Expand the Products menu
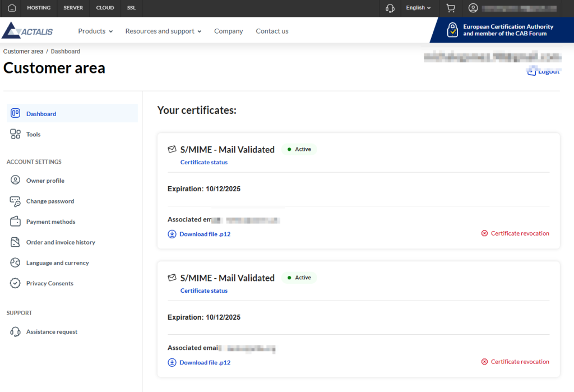The width and height of the screenshot is (574, 392). [95, 31]
